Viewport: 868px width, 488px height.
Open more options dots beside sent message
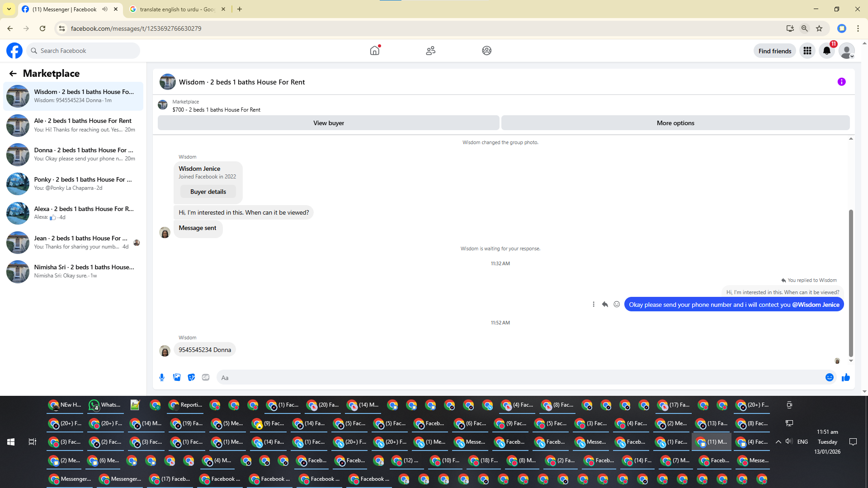coord(594,305)
